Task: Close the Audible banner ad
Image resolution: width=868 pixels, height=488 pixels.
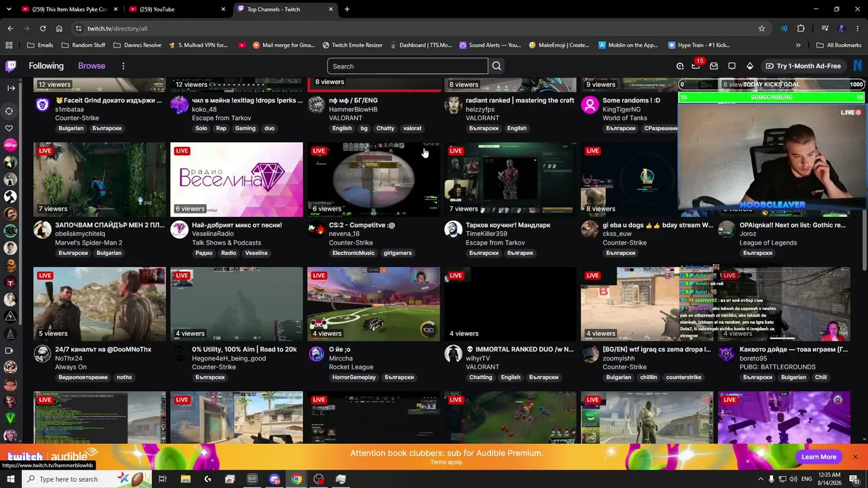Action: click(x=855, y=457)
